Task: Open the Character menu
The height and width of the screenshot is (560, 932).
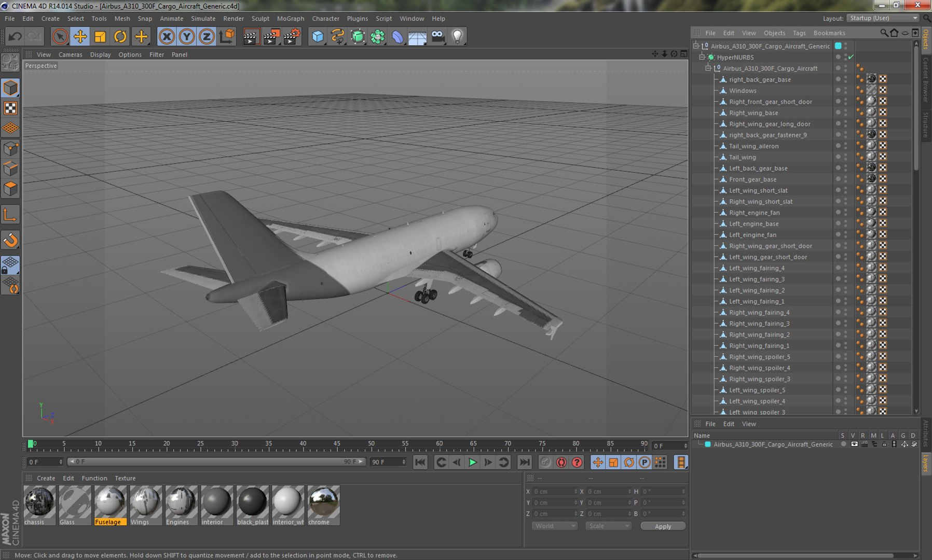Action: pyautogui.click(x=325, y=19)
